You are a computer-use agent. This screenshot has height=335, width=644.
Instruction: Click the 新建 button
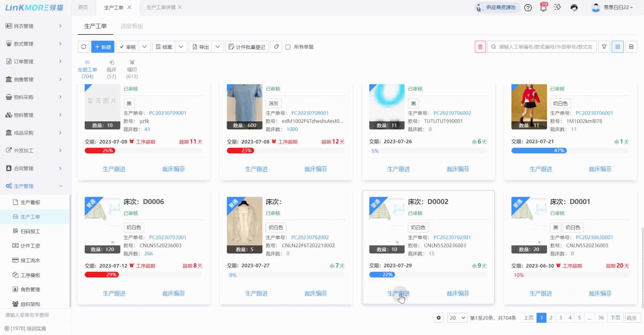click(x=103, y=47)
